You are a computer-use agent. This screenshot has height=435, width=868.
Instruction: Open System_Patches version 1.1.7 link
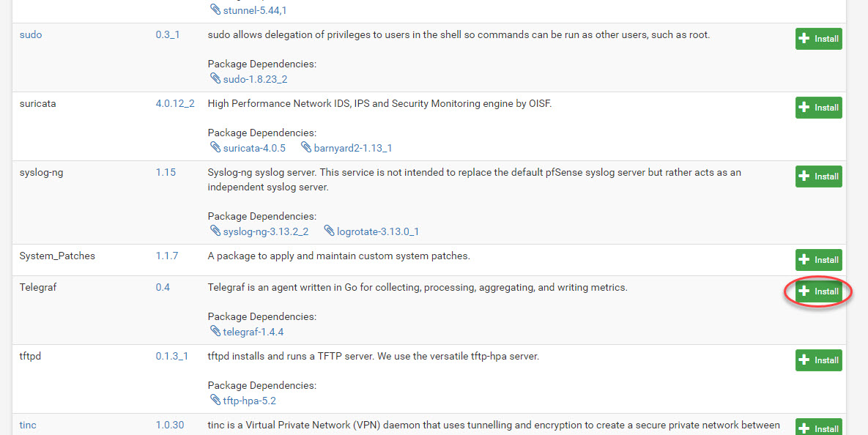tap(166, 256)
